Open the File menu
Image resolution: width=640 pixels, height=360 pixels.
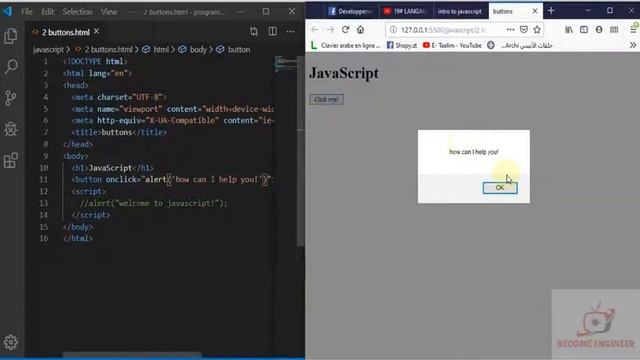click(x=27, y=12)
